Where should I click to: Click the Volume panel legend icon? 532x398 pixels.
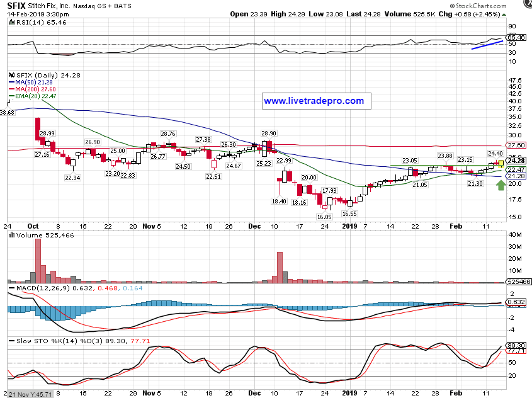[10, 235]
